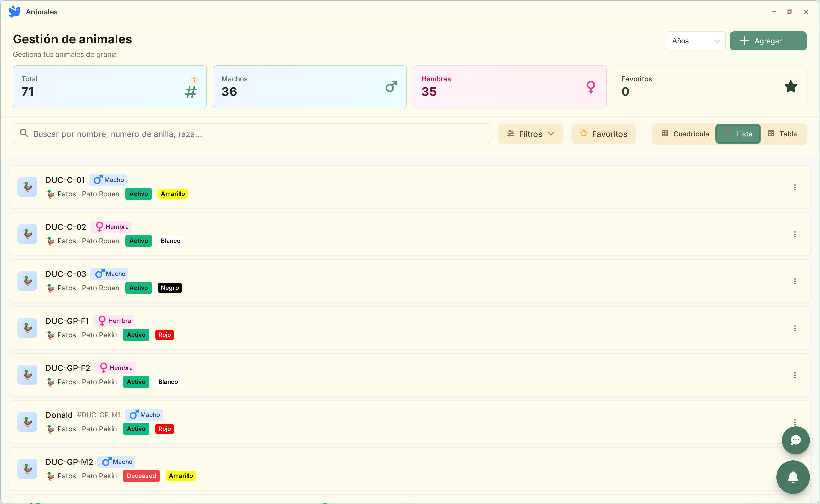The height and width of the screenshot is (504, 820).
Task: Click the Amarillo color tag on DUC-C-01
Action: (173, 194)
